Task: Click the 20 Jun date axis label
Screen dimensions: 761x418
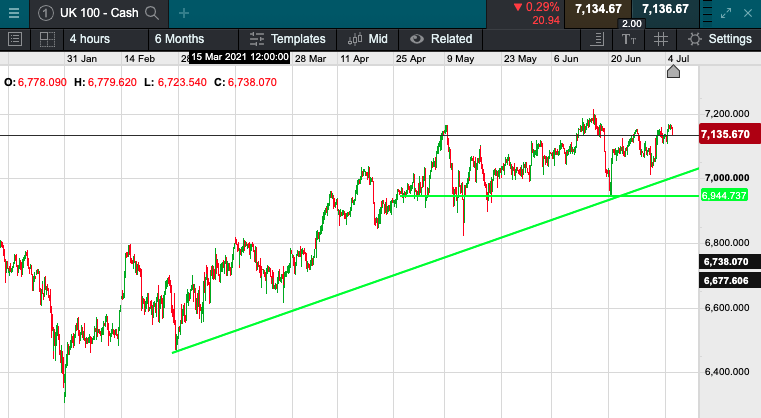Action: pyautogui.click(x=626, y=59)
